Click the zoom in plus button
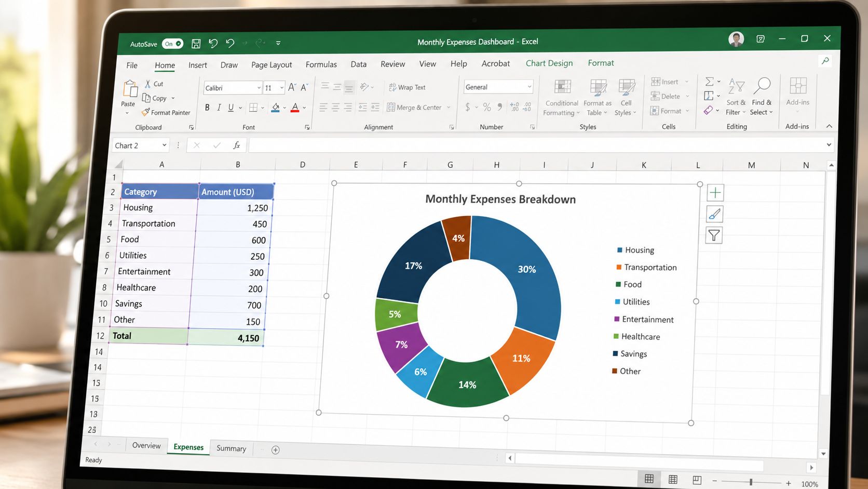This screenshot has width=868, height=489. pyautogui.click(x=788, y=483)
